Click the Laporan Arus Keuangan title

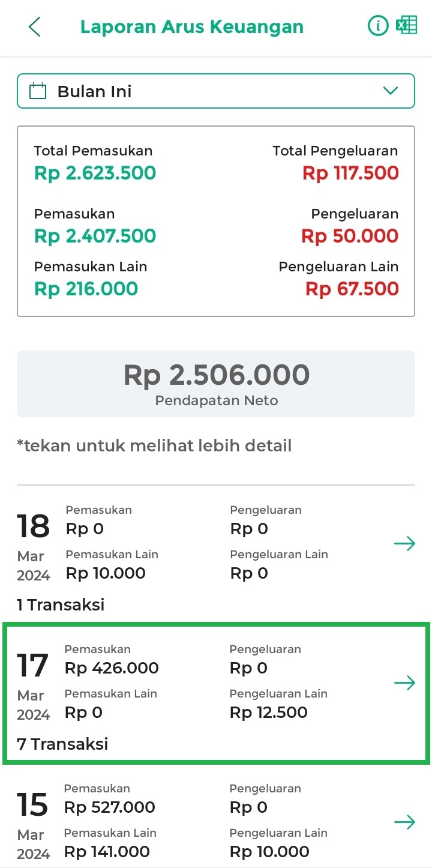coord(192,27)
